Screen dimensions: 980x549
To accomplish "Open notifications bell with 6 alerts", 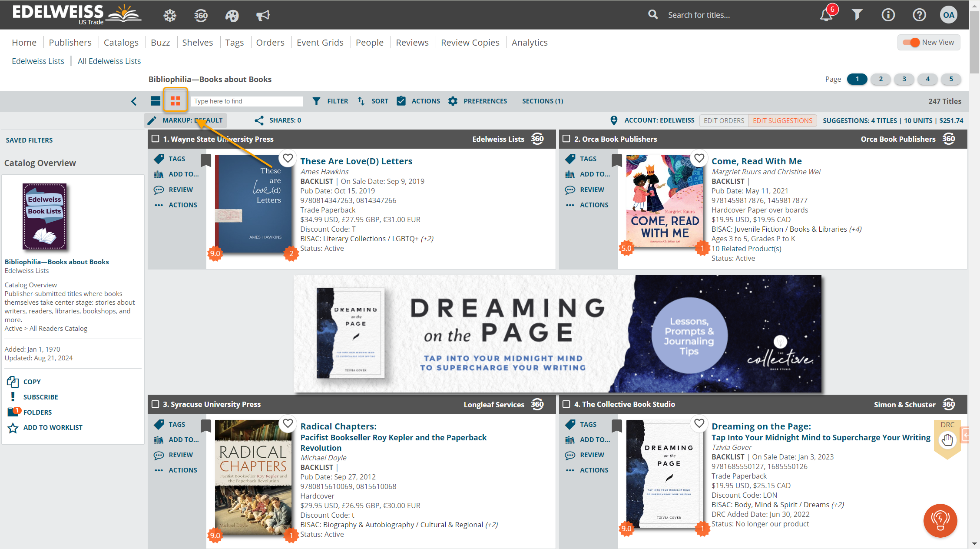I will (x=827, y=15).
